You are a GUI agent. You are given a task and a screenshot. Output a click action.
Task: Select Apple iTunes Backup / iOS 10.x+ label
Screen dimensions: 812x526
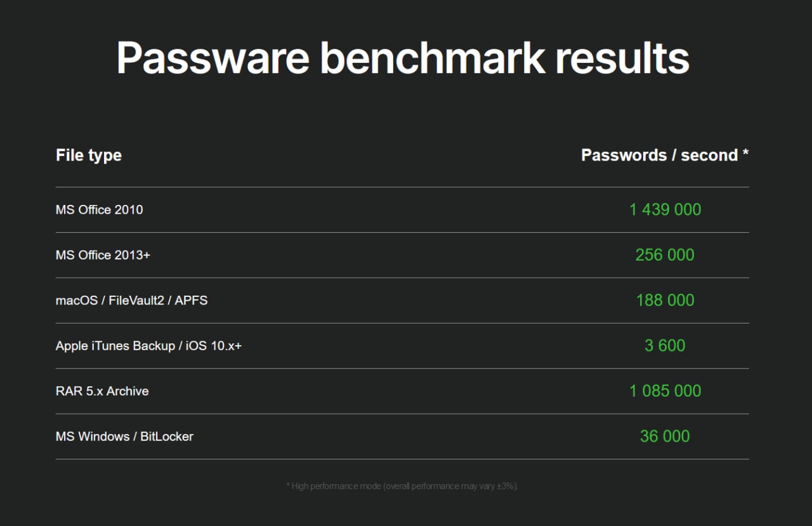click(x=148, y=346)
